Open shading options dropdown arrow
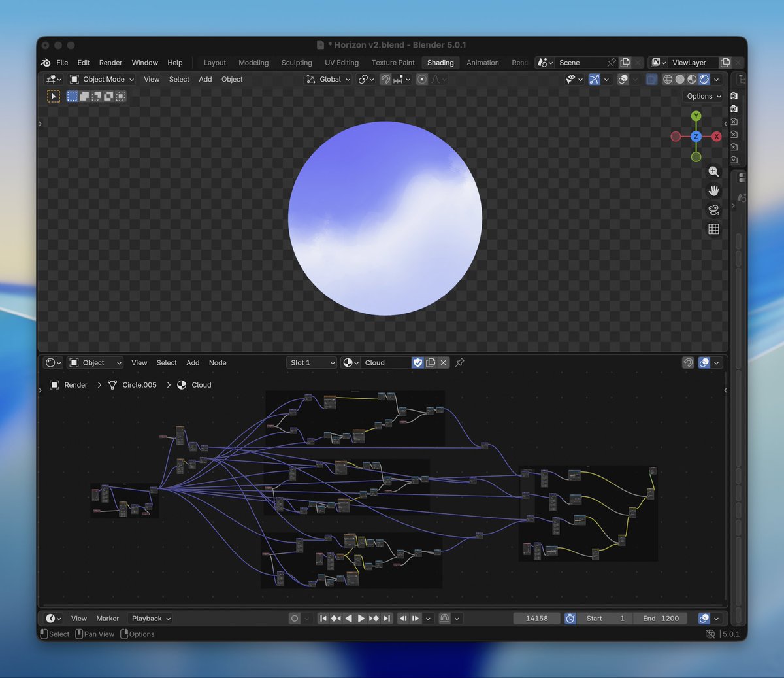 (717, 79)
